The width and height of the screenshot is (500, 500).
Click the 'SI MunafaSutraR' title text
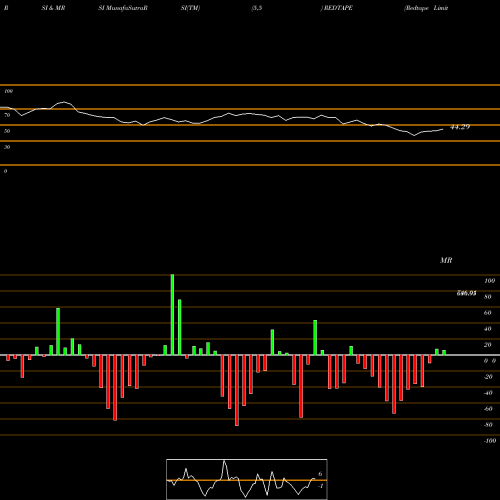point(123,8)
